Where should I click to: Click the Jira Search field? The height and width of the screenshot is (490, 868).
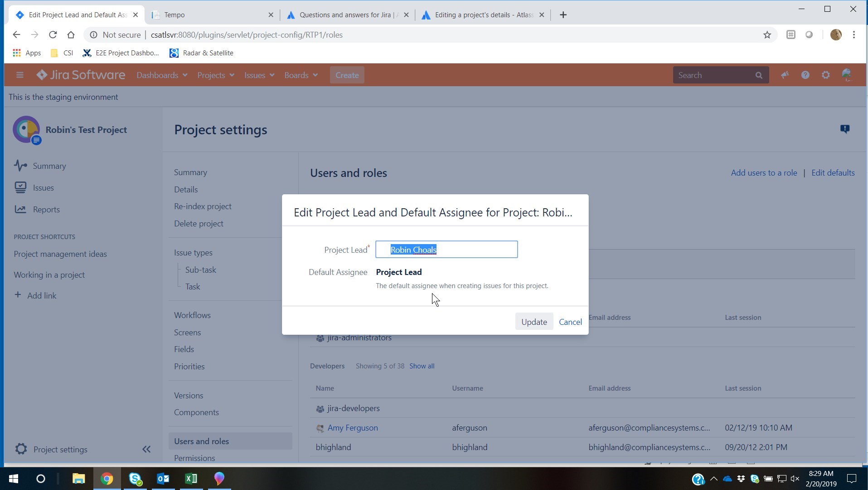pyautogui.click(x=721, y=75)
